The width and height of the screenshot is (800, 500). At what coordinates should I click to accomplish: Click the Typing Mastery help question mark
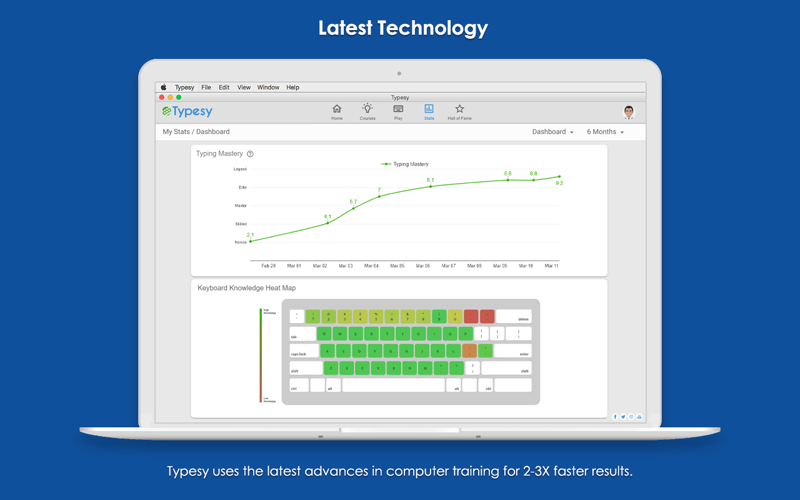250,154
